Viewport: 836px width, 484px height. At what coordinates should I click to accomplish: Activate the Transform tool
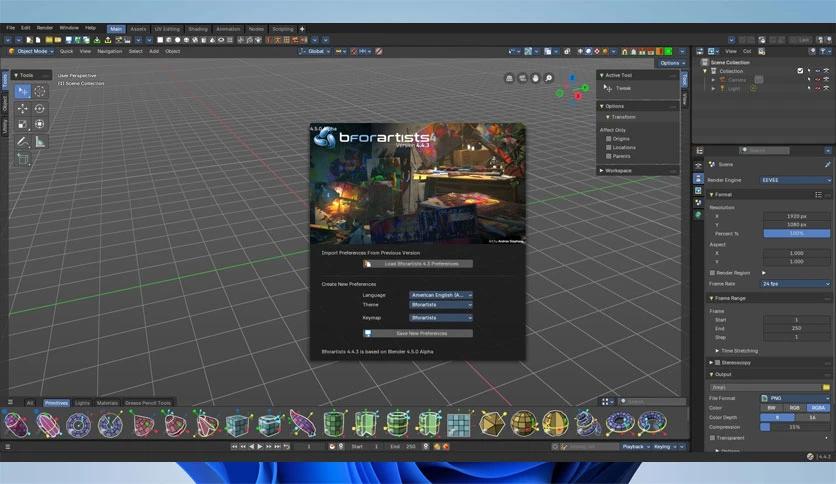point(39,124)
